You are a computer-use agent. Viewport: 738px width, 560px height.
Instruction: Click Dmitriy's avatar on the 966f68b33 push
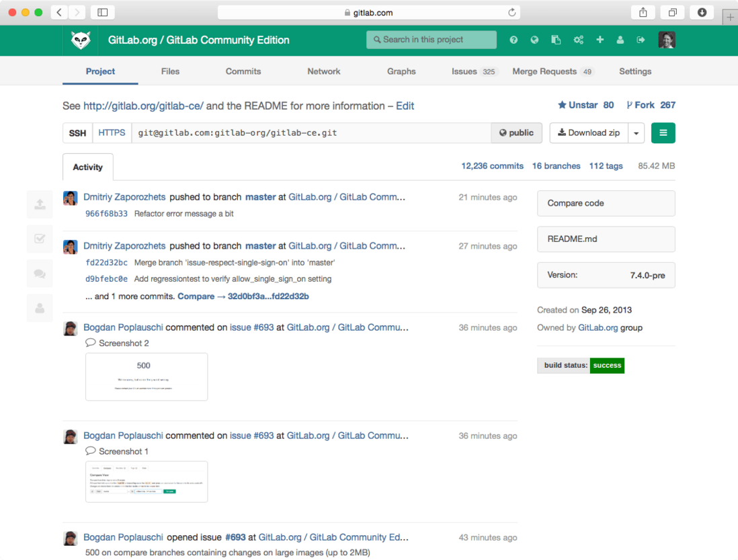(x=70, y=198)
